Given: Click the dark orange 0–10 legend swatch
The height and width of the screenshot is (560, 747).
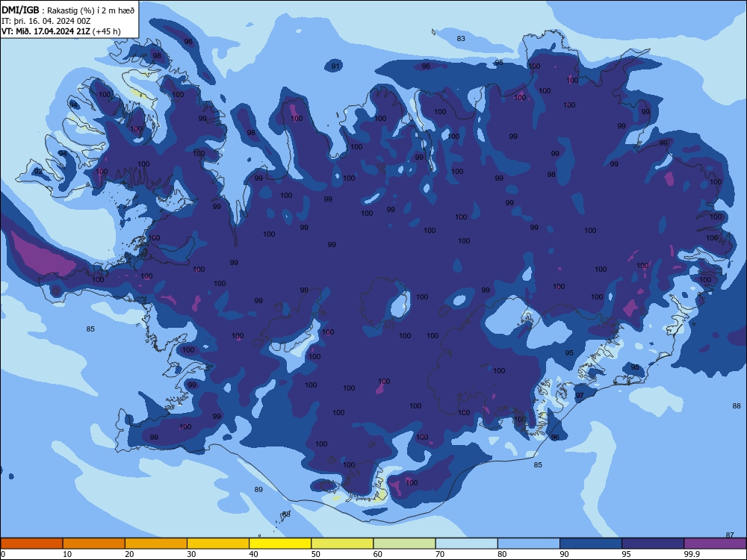Looking at the screenshot, I should coord(31,544).
